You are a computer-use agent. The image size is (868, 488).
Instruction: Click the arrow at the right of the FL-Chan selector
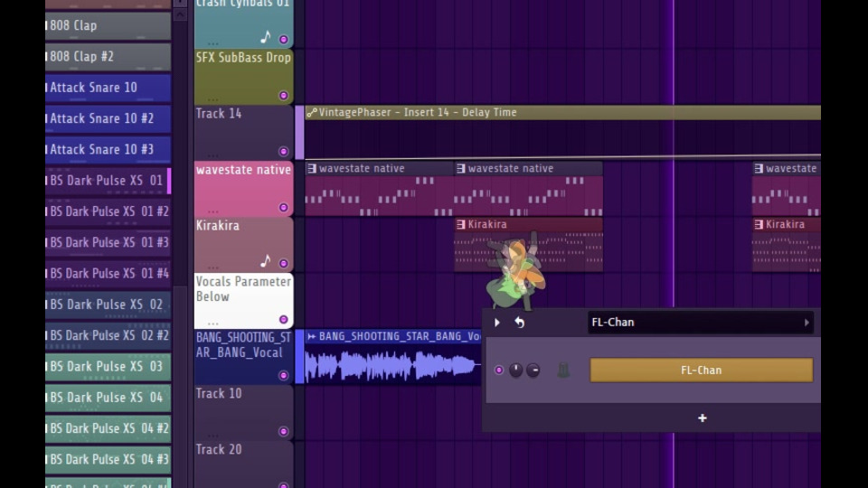[807, 323]
